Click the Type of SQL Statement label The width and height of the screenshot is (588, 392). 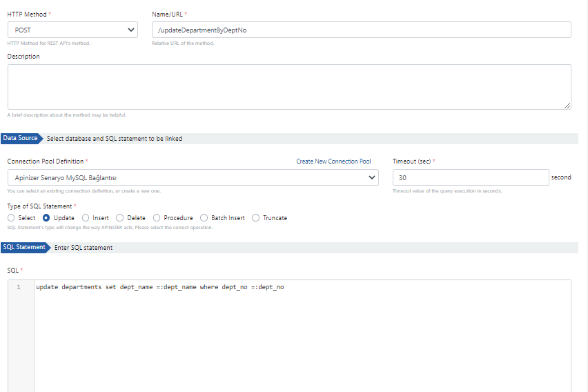tap(40, 206)
